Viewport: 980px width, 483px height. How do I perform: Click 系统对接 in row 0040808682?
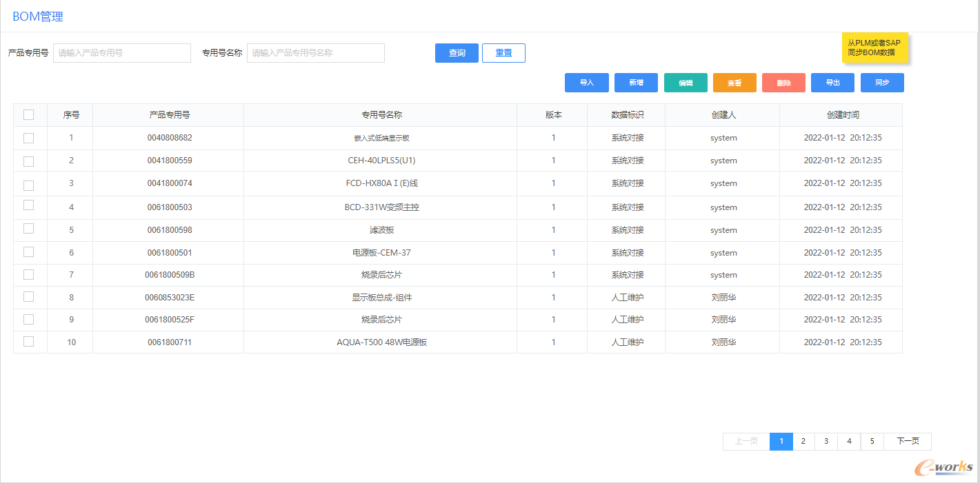tap(628, 138)
